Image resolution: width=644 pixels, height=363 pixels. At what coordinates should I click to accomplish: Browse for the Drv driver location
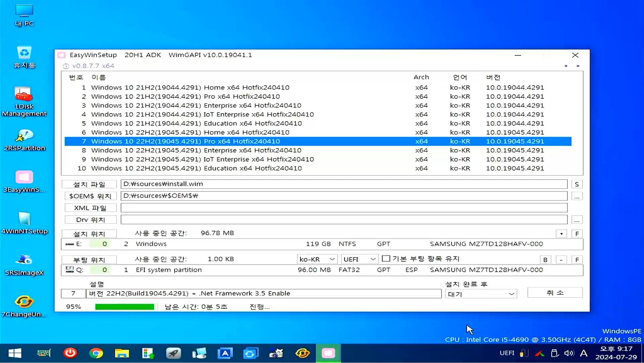pyautogui.click(x=577, y=220)
